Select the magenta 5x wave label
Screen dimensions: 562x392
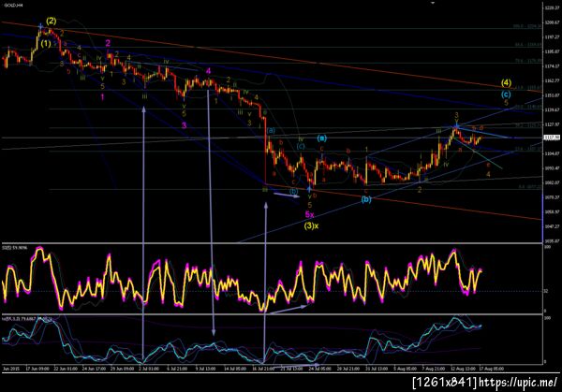tap(310, 215)
